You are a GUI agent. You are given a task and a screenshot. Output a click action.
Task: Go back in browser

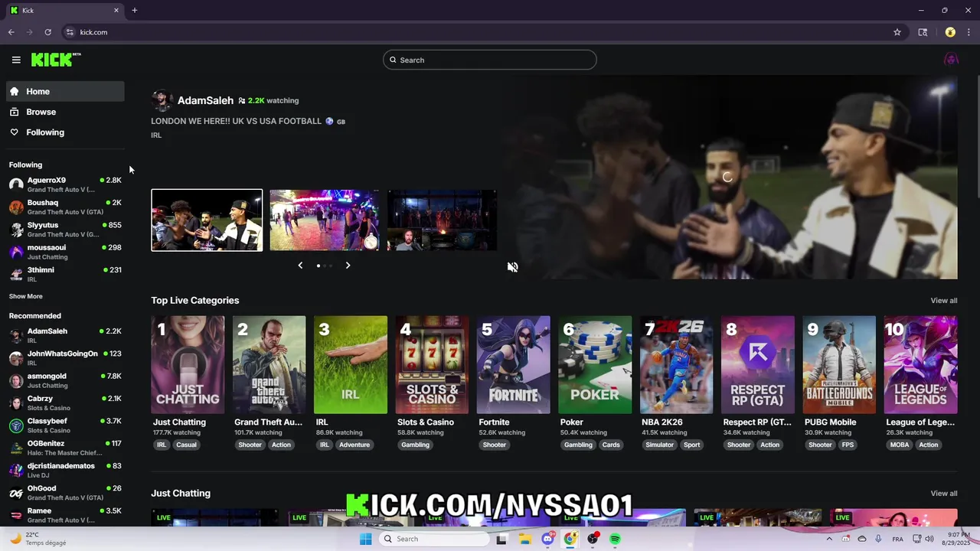11,32
